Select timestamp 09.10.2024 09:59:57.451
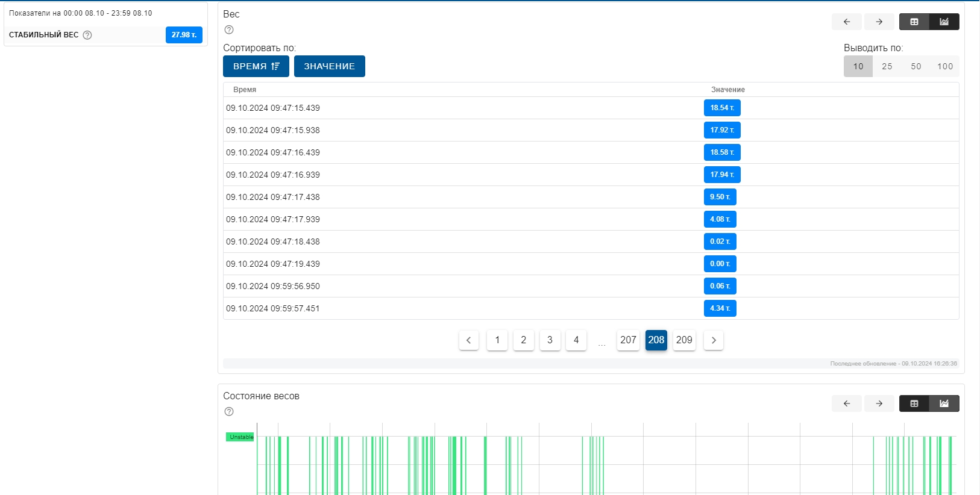 (x=273, y=308)
